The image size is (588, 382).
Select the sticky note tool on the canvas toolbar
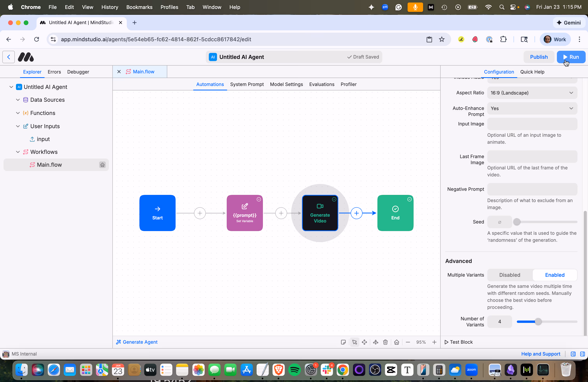343,342
